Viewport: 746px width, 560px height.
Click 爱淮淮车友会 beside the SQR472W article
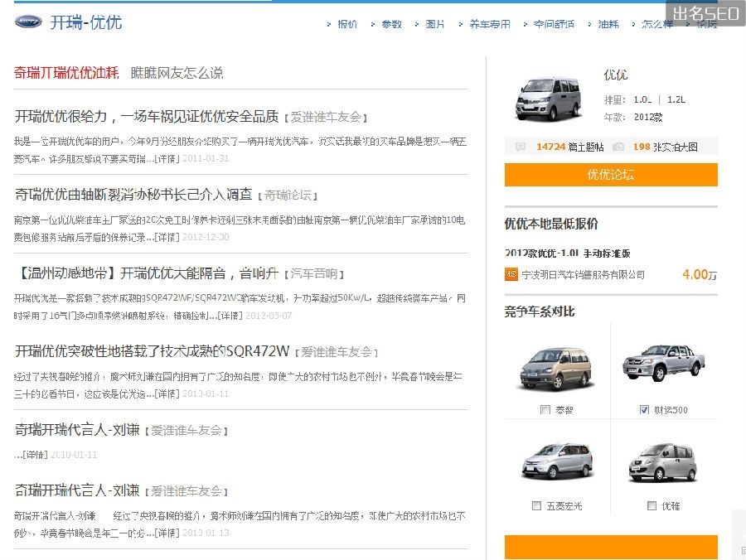337,352
